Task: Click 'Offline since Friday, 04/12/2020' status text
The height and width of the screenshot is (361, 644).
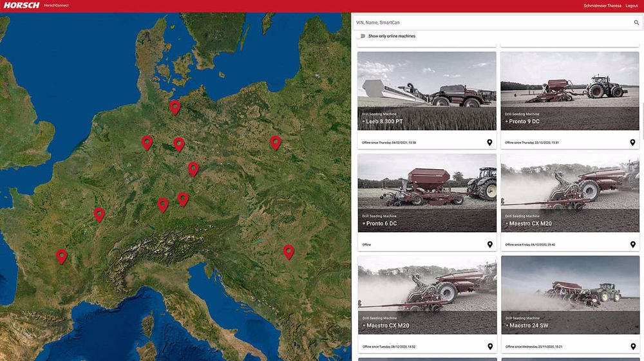Action: (x=530, y=245)
